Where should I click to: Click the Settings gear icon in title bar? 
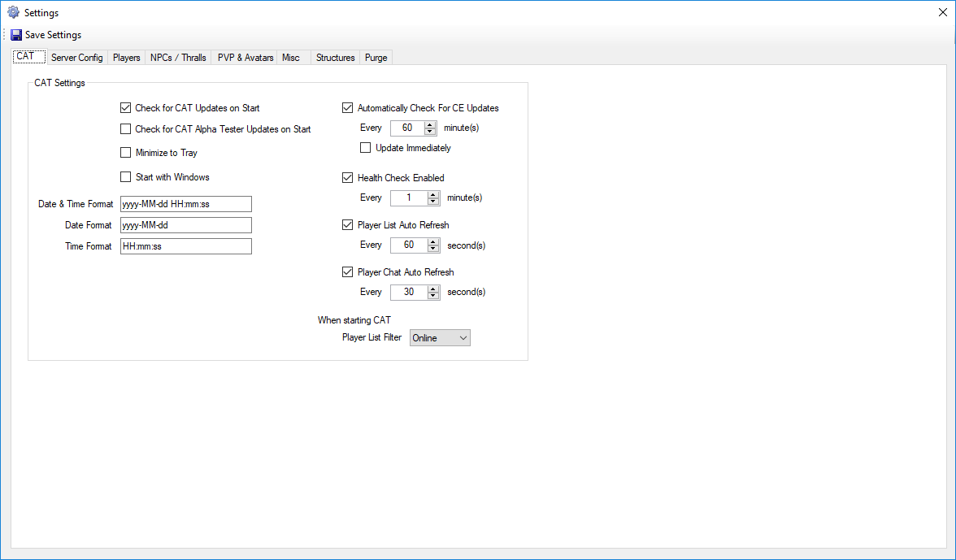pyautogui.click(x=13, y=13)
